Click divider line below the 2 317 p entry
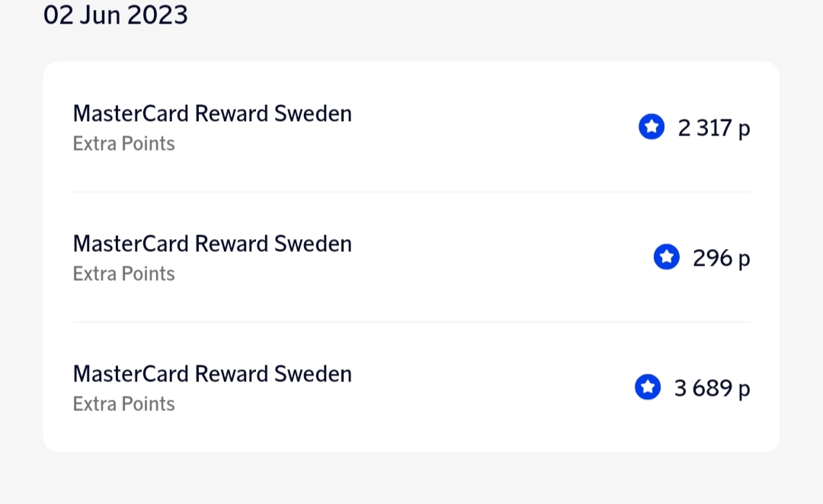 pyautogui.click(x=411, y=192)
